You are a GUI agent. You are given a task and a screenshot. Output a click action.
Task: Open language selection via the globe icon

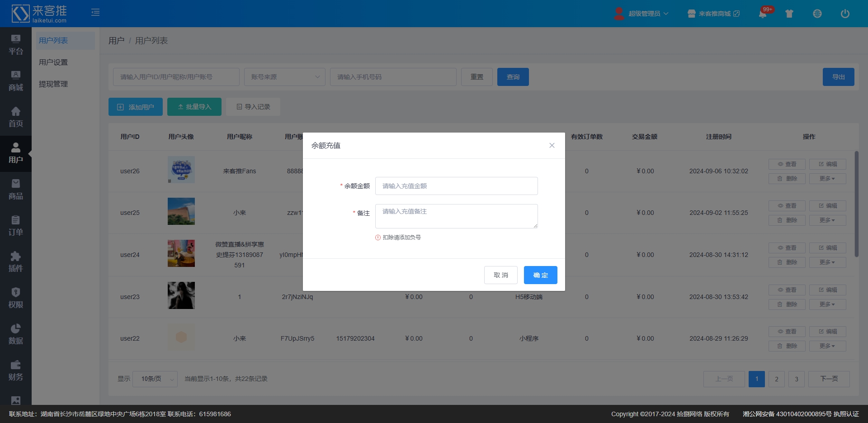click(817, 14)
